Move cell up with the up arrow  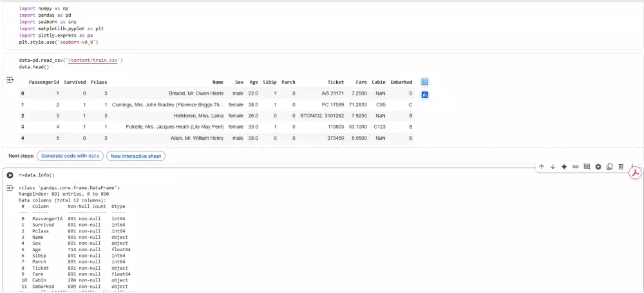point(542,166)
